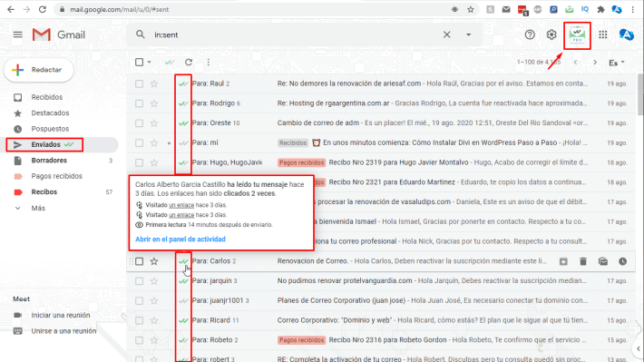Click the Mailtrack check icon on Carlos's row
Viewport: 644px width, 362px height.
pyautogui.click(x=183, y=261)
